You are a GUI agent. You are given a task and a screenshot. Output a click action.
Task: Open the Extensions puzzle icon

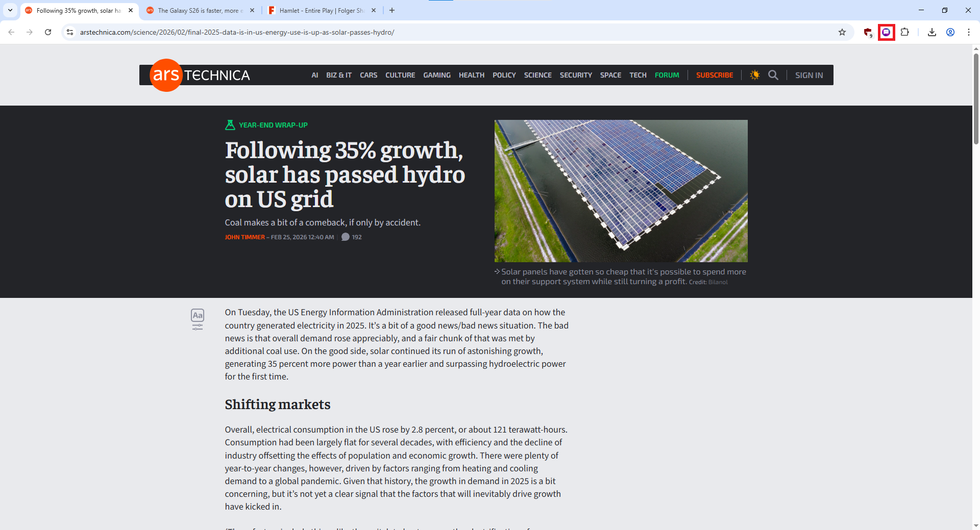(904, 32)
